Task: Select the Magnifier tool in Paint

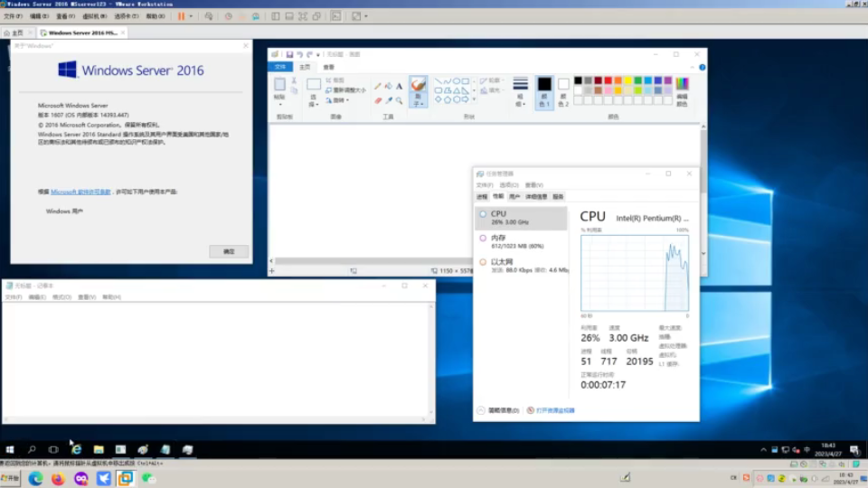Action: pyautogui.click(x=399, y=100)
